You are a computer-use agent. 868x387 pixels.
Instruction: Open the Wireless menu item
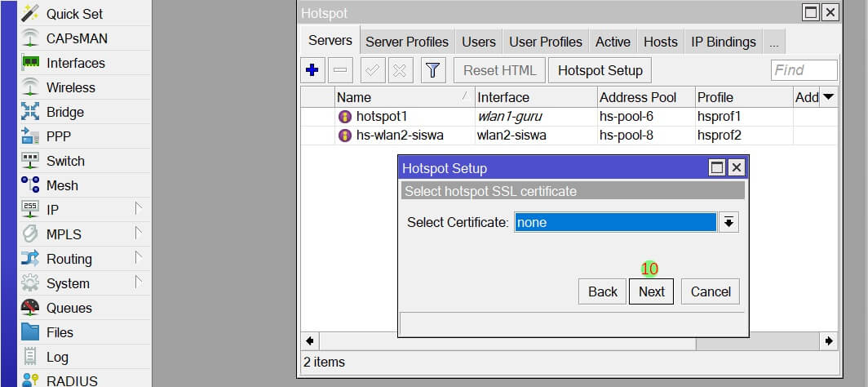[70, 87]
